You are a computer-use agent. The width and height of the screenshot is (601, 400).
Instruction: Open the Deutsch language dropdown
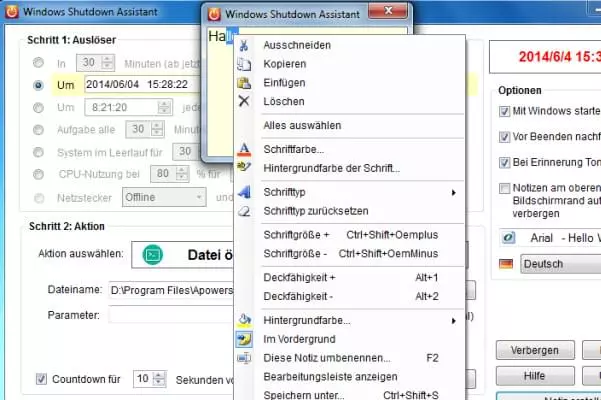click(560, 264)
